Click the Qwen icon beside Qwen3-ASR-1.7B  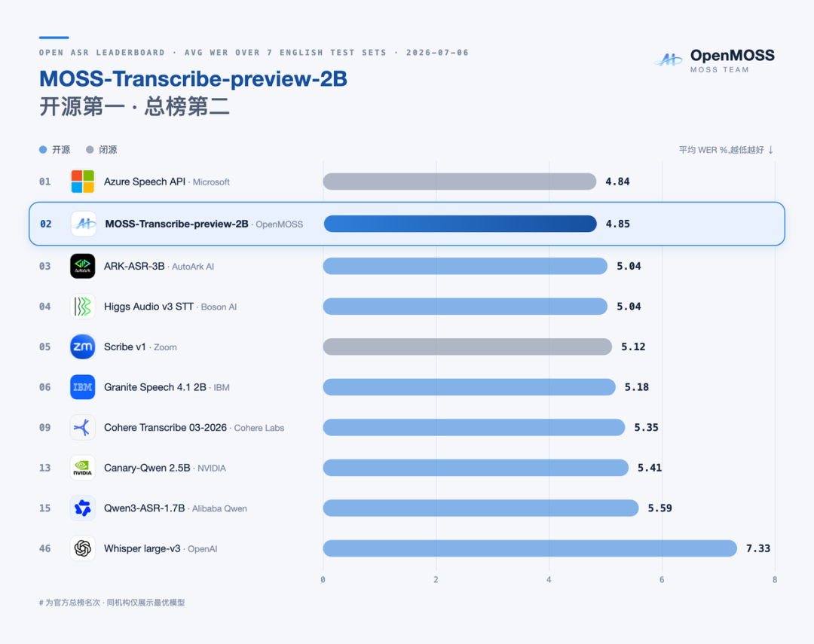pyautogui.click(x=83, y=508)
